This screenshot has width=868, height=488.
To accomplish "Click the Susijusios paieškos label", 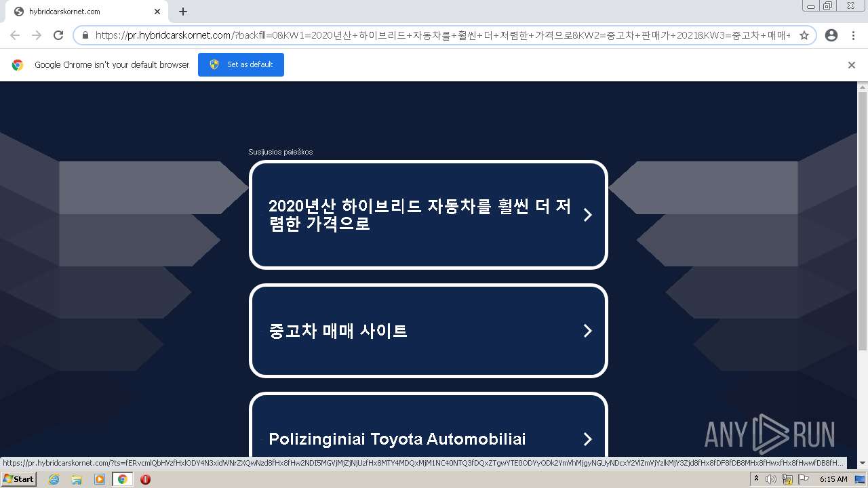I will click(x=281, y=152).
